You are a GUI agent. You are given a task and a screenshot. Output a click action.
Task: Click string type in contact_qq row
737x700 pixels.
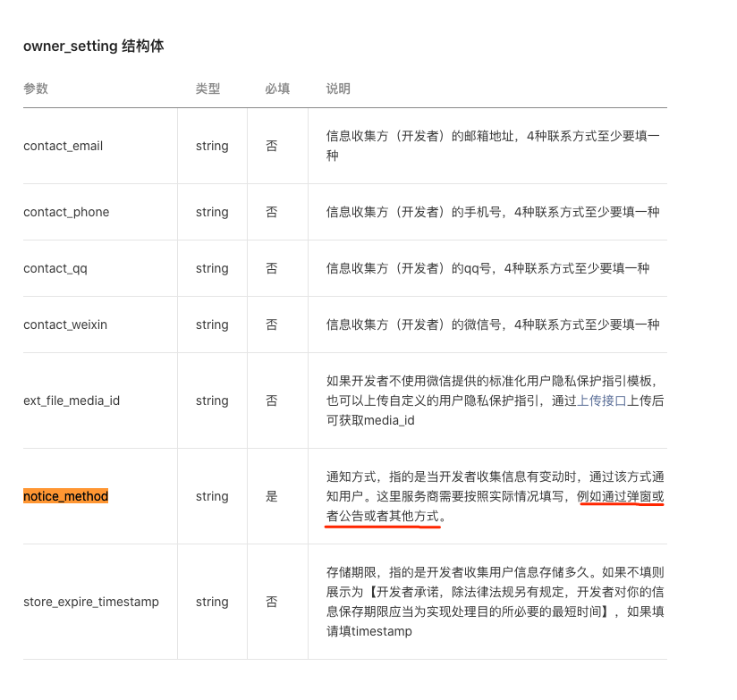point(212,269)
